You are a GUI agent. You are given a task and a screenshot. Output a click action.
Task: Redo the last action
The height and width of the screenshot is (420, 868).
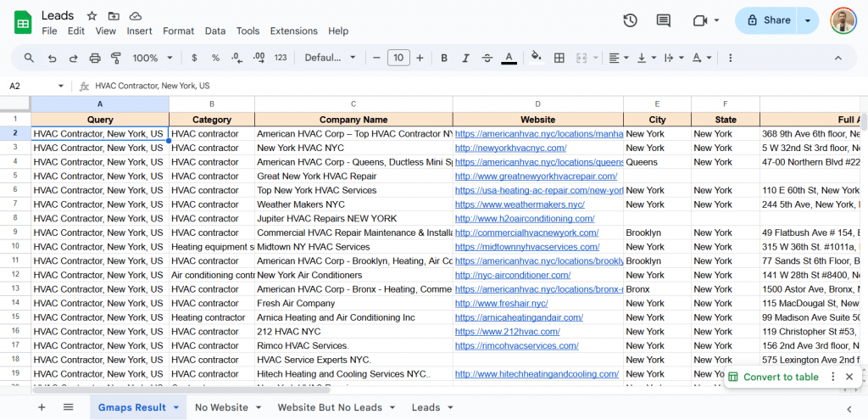(73, 58)
